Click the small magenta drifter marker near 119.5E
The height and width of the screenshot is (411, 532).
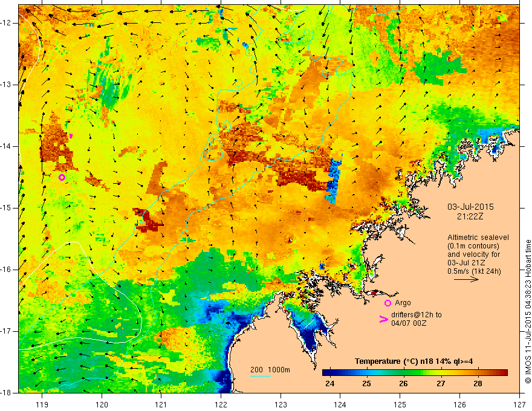71,135
